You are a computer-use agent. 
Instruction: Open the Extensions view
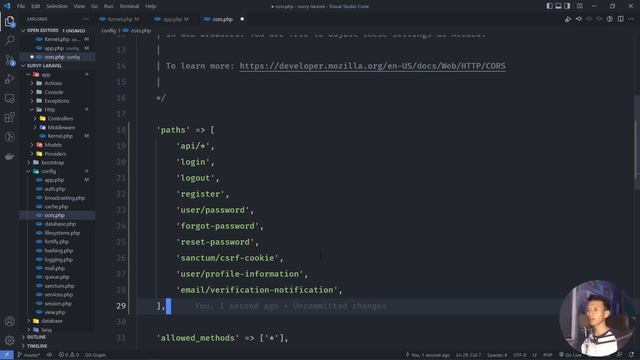pyautogui.click(x=9, y=118)
